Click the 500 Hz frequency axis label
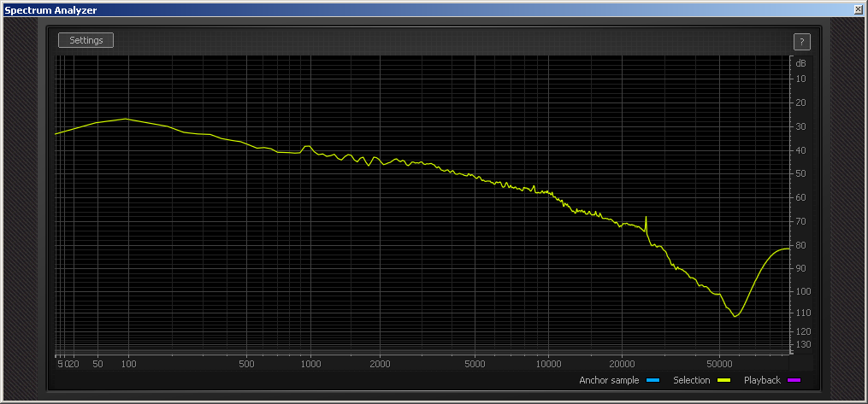868x404 pixels. [246, 364]
